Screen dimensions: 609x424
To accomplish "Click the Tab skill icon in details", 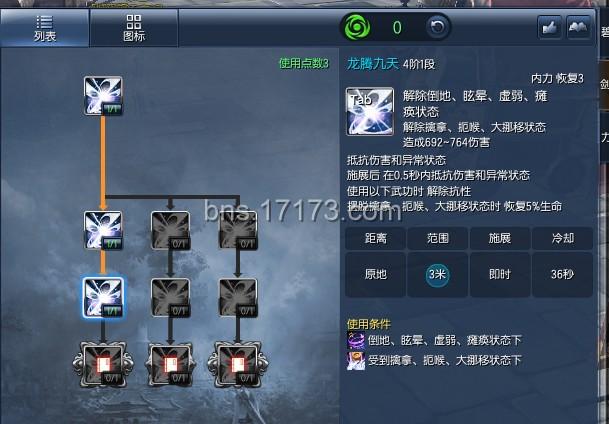I will [370, 112].
